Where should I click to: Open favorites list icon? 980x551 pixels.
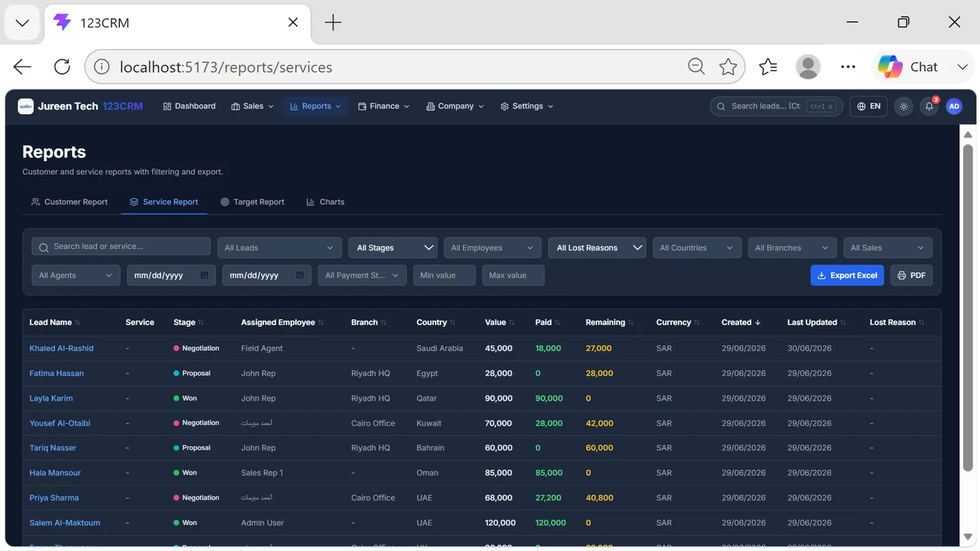coord(768,67)
